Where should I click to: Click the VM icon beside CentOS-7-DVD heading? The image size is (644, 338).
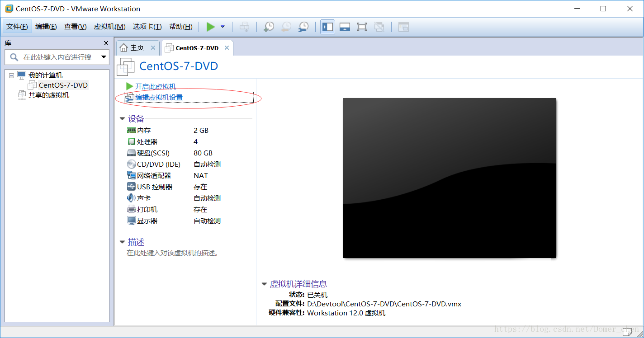pos(126,66)
